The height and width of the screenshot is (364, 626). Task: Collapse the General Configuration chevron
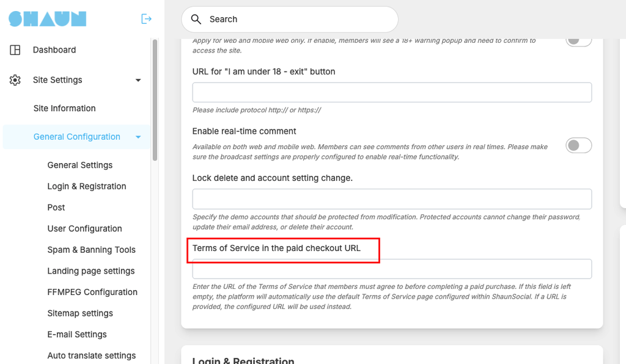(x=138, y=137)
